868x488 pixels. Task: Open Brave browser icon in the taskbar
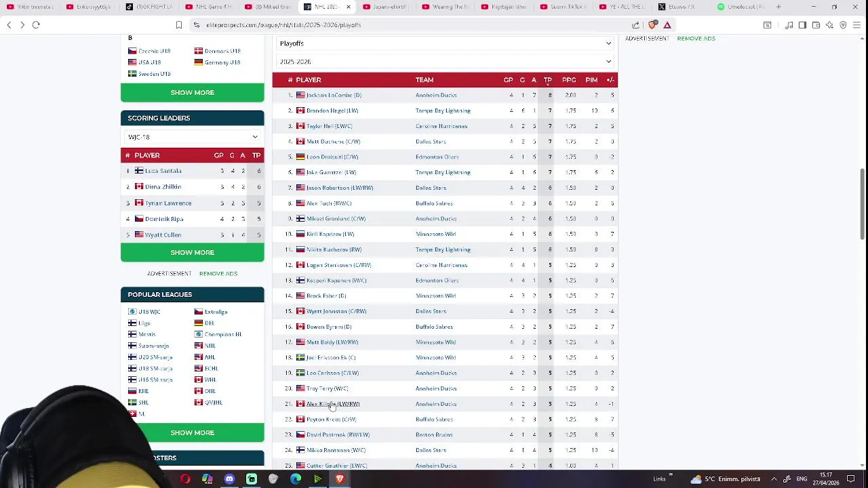coord(340,479)
